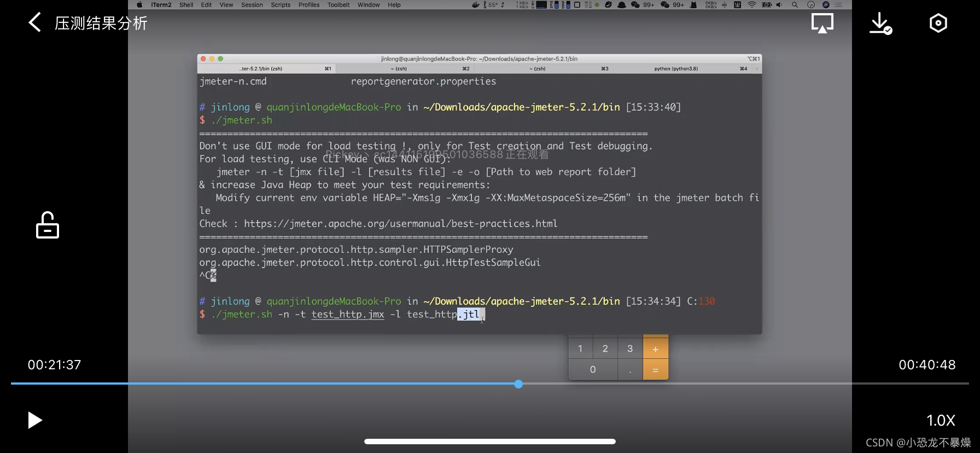Open the iTerm2 menu
Viewport: 980px width, 453px height.
[161, 5]
